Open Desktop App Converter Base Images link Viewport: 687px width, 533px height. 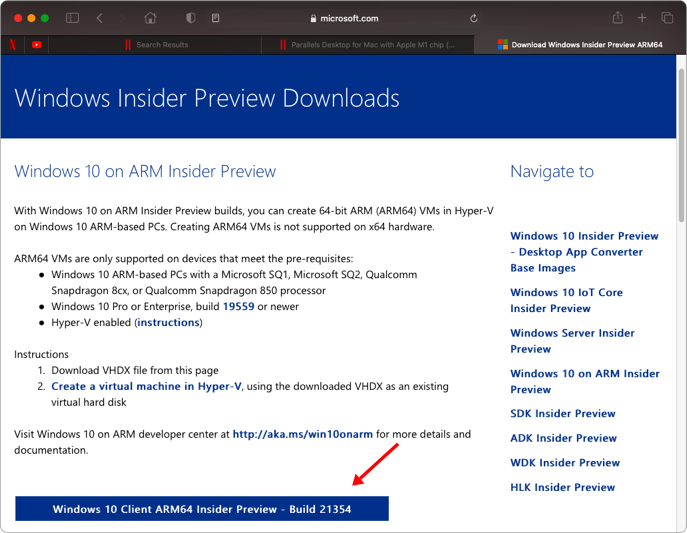[584, 252]
